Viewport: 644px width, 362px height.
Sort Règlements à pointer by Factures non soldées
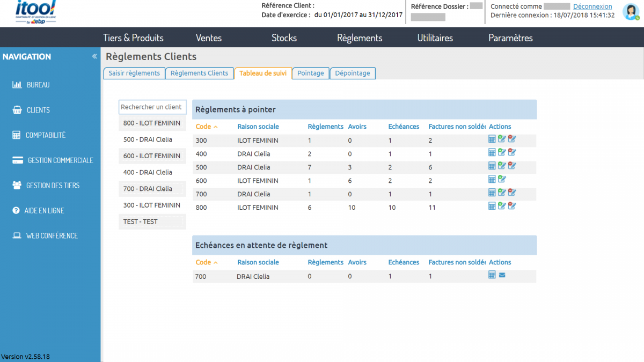(457, 127)
